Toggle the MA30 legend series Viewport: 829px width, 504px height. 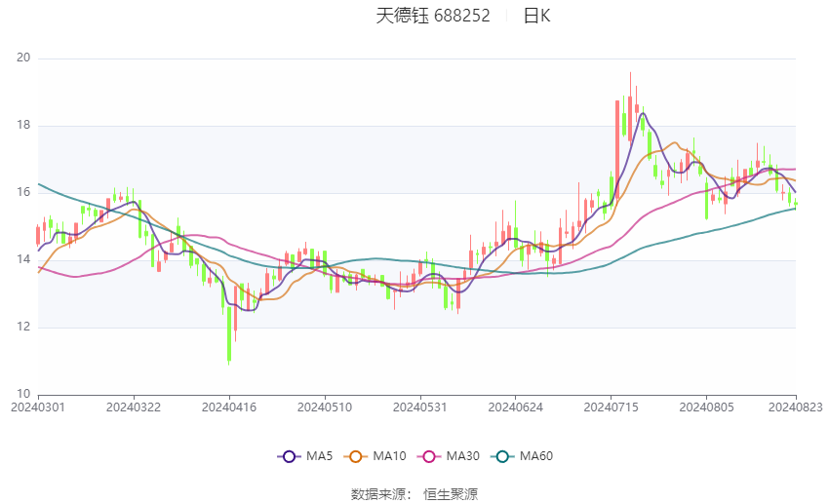click(x=449, y=456)
